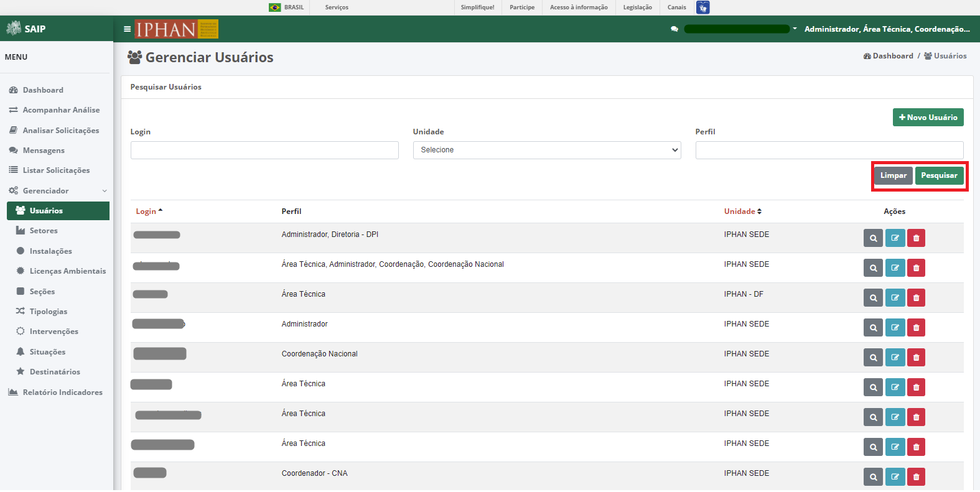Screen dimensions: 980x492
Task: Edit the IPHAN - DF user
Action: [x=895, y=298]
